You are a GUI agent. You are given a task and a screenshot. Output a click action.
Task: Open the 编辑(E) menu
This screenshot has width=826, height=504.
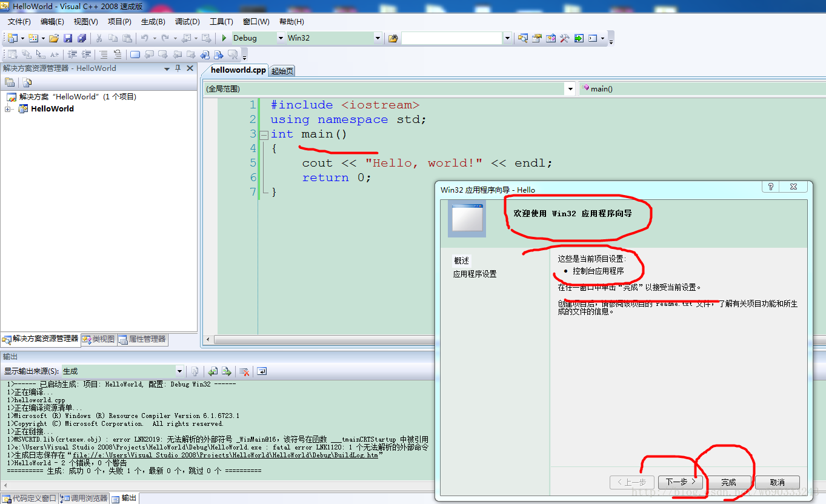click(52, 22)
